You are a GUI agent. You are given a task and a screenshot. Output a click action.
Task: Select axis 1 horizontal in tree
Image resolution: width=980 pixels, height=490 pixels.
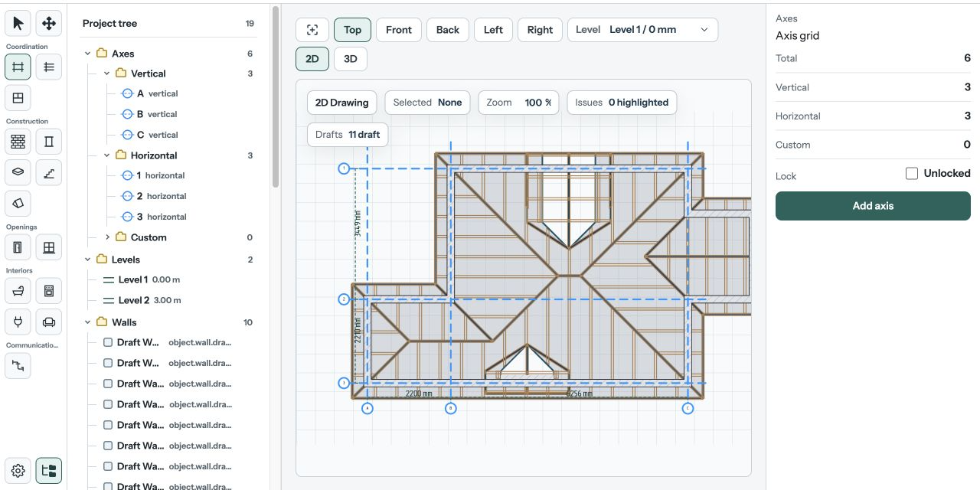point(161,175)
